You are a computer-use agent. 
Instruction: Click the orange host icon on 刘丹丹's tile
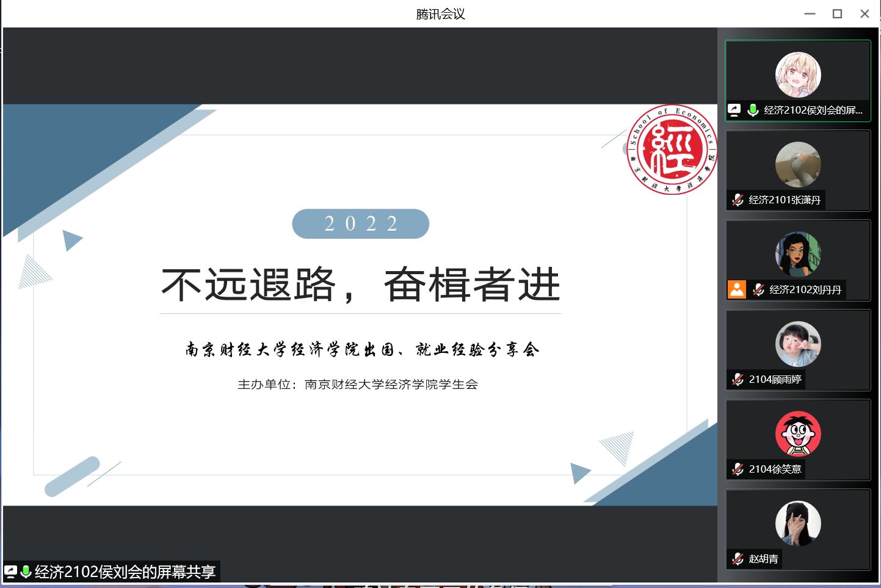point(737,289)
